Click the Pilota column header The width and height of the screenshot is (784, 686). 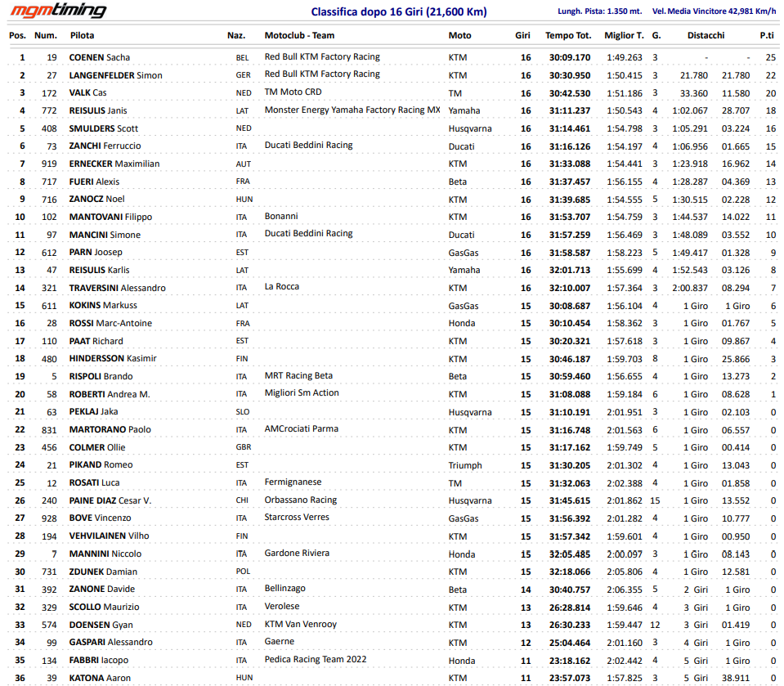[x=82, y=35]
